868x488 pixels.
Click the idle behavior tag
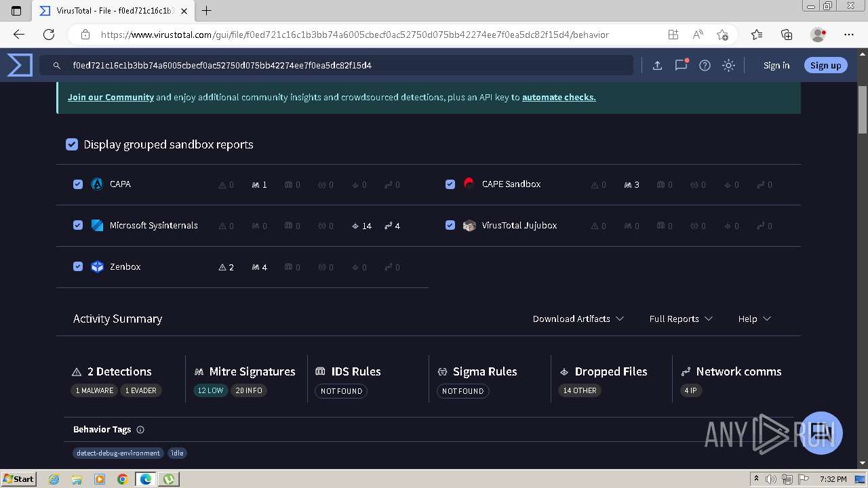[177, 453]
